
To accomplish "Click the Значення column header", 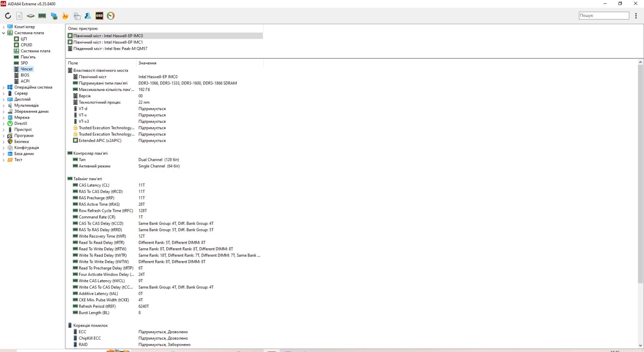I will [200, 63].
